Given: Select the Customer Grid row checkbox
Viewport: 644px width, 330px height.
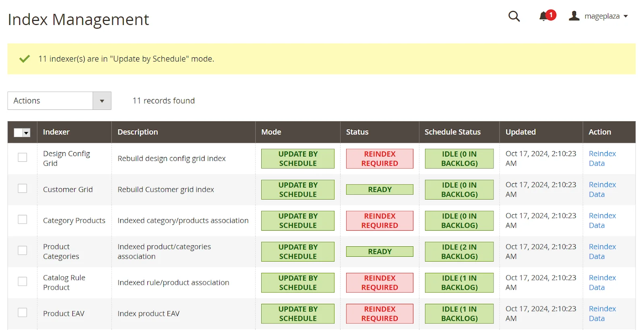Looking at the screenshot, I should click(23, 188).
